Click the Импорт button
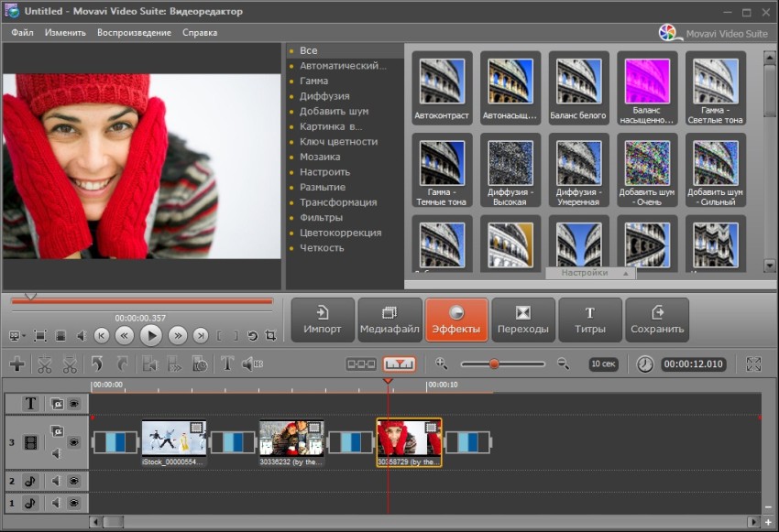This screenshot has height=532, width=779. (322, 320)
